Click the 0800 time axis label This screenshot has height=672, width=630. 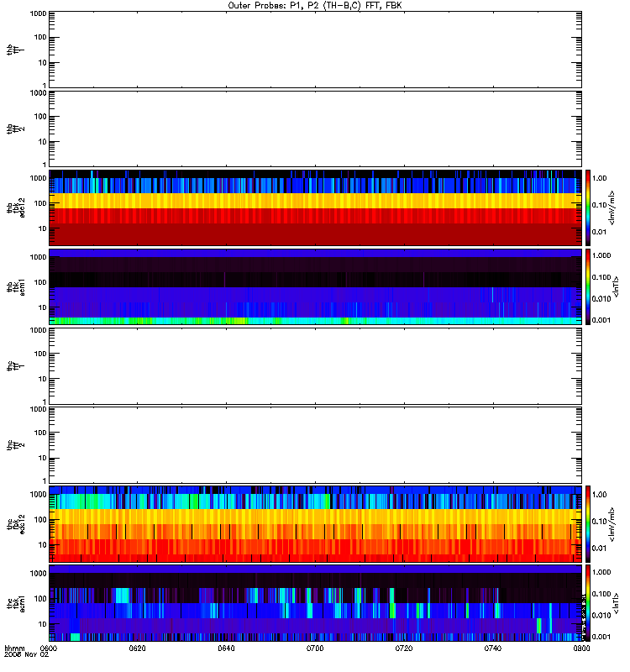tap(581, 648)
